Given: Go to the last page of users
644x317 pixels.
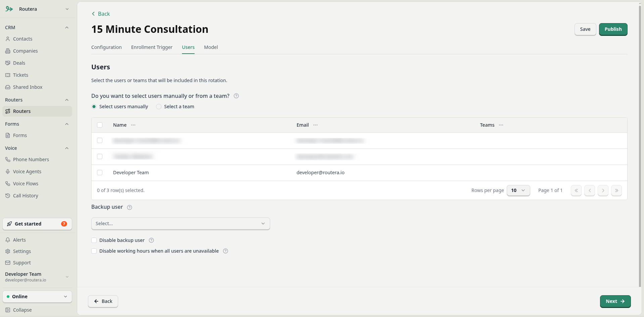Looking at the screenshot, I should pos(616,190).
